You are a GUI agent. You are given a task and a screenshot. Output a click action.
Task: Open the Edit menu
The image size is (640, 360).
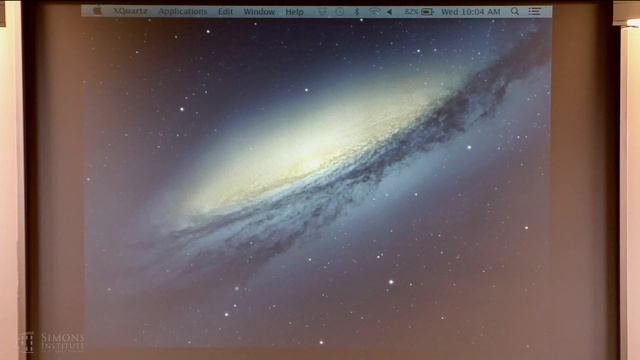pos(225,12)
